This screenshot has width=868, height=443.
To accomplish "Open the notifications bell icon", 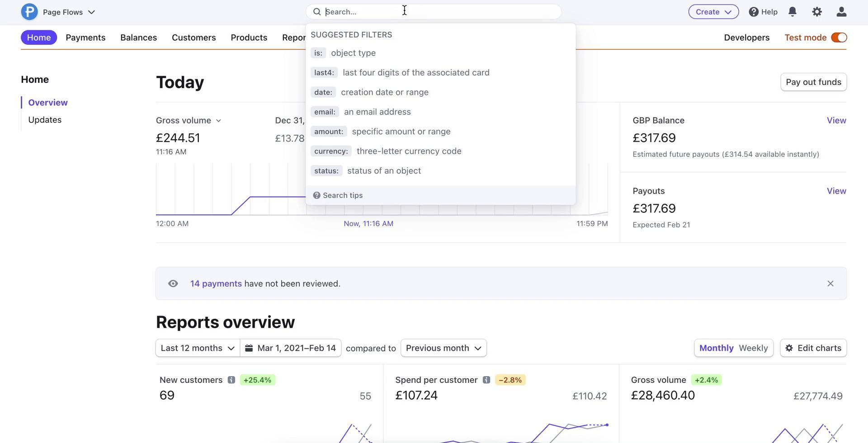I will point(792,12).
